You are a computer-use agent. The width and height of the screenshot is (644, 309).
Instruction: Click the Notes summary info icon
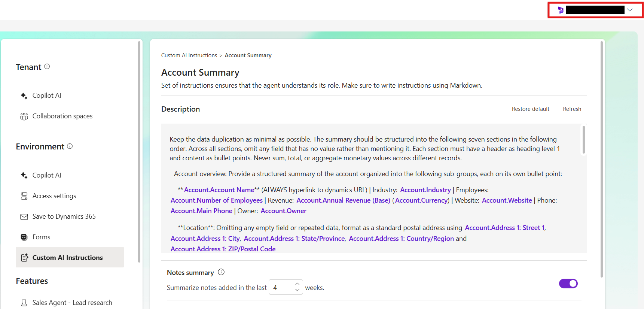221,272
